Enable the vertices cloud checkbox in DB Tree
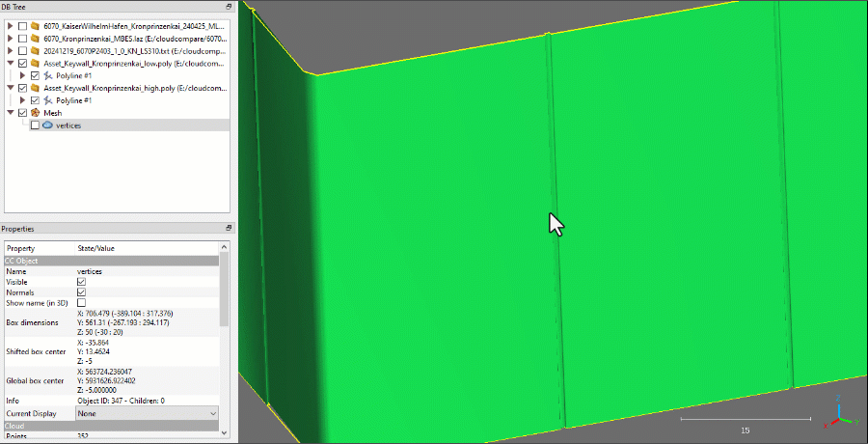This screenshot has height=444, width=868. point(35,125)
